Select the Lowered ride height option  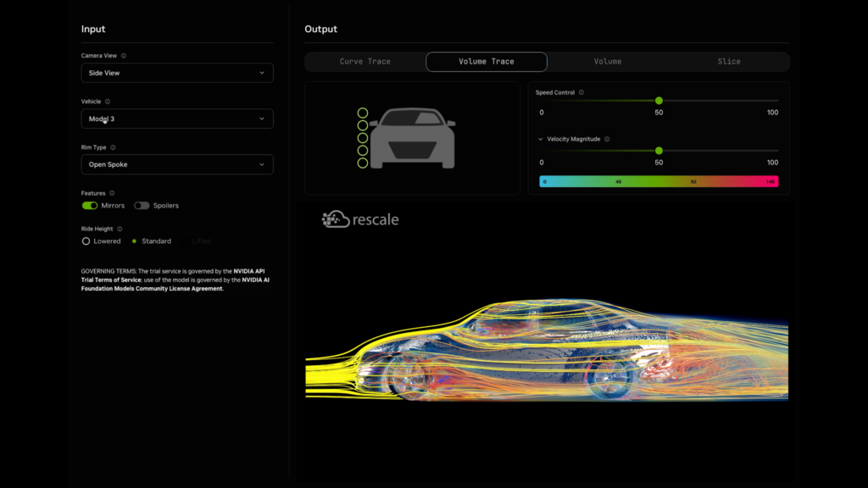click(86, 241)
